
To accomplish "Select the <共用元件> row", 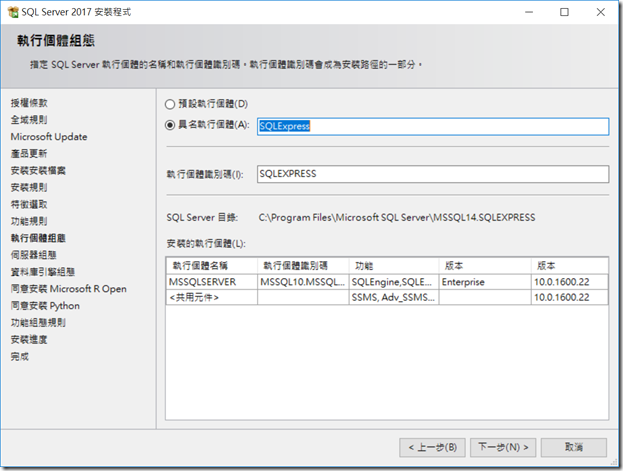I will click(x=387, y=297).
